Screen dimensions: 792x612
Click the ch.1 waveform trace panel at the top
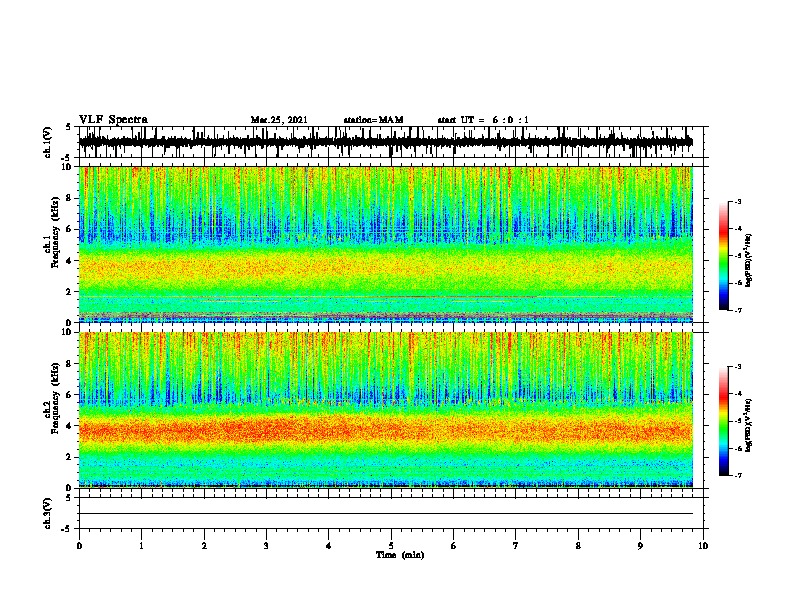(x=391, y=142)
